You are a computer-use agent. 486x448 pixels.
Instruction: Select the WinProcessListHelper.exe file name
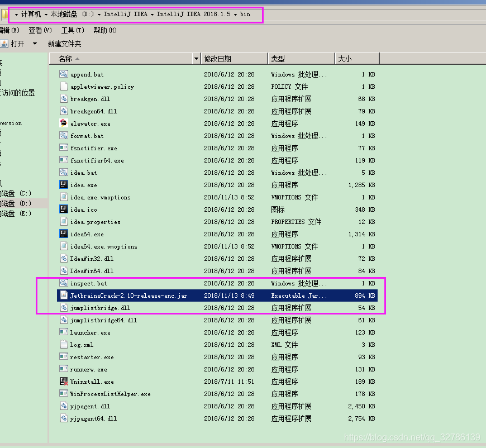[110, 394]
